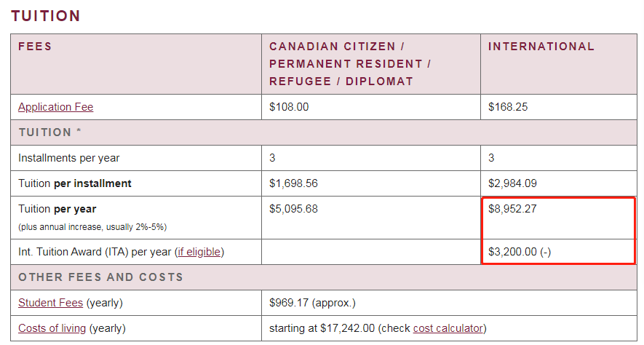Click the $1,698.56 installment amount
This screenshot has height=345, width=644.
(x=293, y=183)
